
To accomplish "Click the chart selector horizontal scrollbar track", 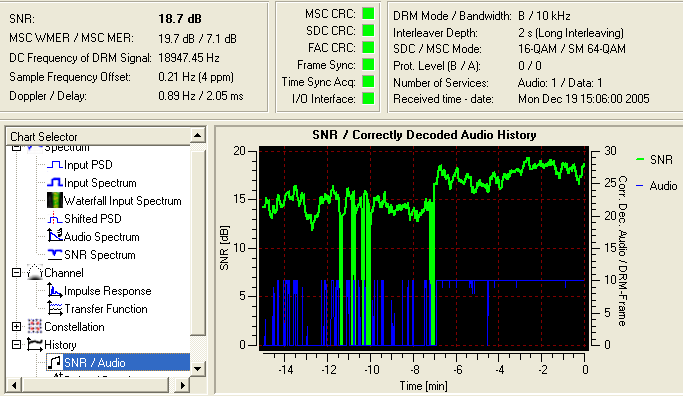I will click(x=95, y=385).
